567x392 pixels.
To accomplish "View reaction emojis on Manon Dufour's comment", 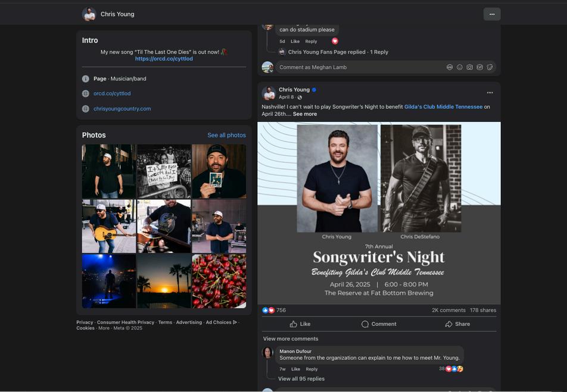I will click(x=454, y=369).
